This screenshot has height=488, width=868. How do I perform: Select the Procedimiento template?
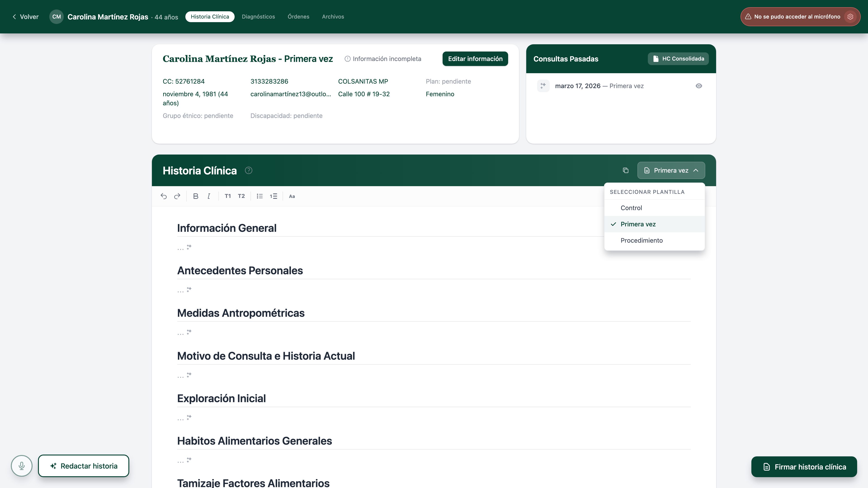[654, 240]
